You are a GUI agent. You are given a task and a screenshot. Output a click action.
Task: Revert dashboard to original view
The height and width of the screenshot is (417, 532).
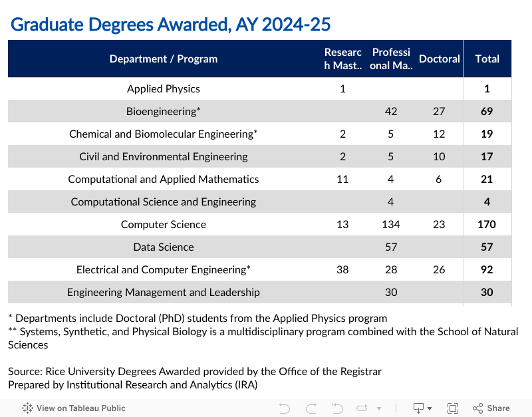(337, 408)
